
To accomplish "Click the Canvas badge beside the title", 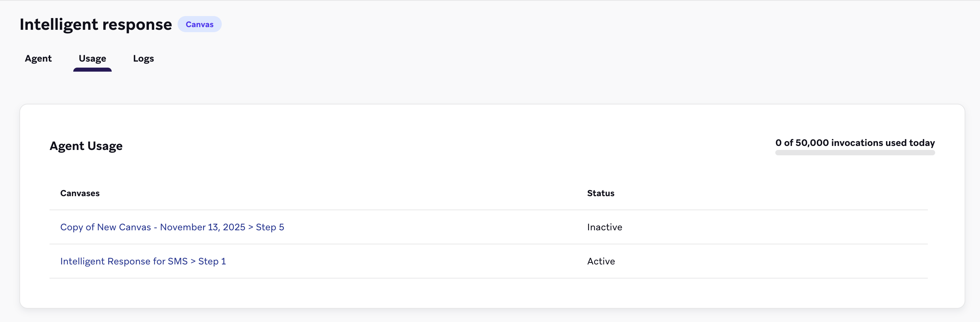I will [199, 24].
